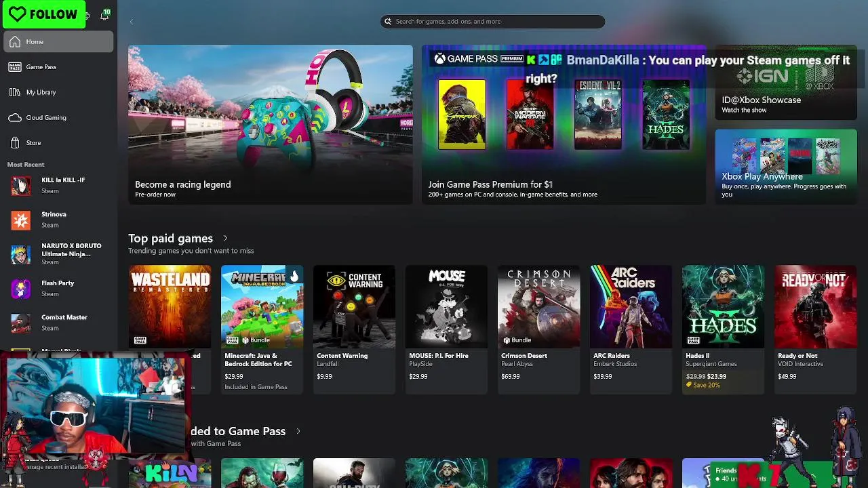868x488 pixels.
Task: Open ID@Xbox Showcase card
Action: (x=786, y=83)
